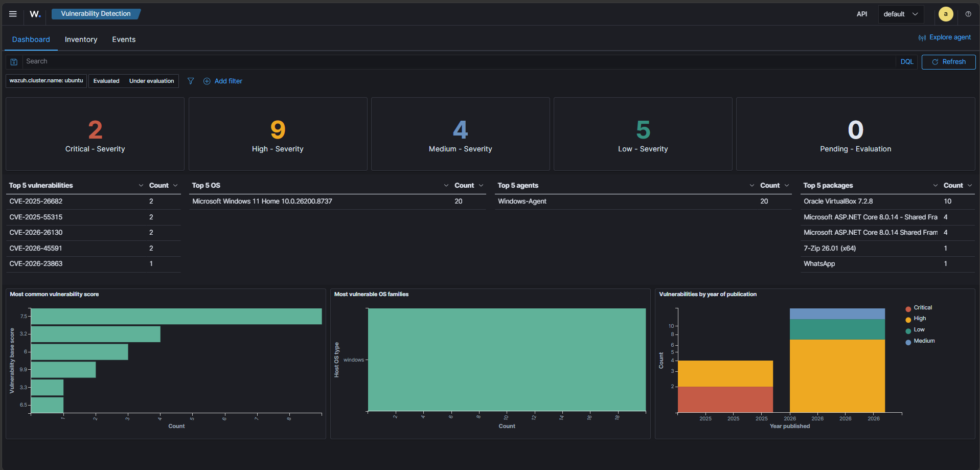Click Microsoft Windows 11 Home OS row
Viewport: 980px width, 470px height.
click(337, 202)
